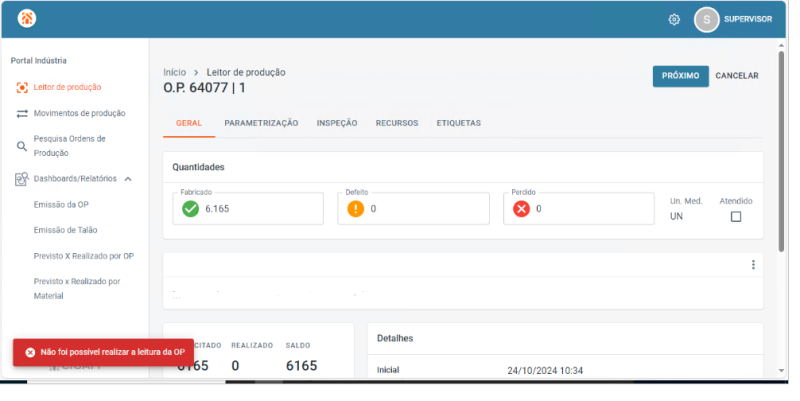Click the Movimentos de produção arrows icon
Image resolution: width=800 pixels, height=401 pixels.
[x=22, y=113]
